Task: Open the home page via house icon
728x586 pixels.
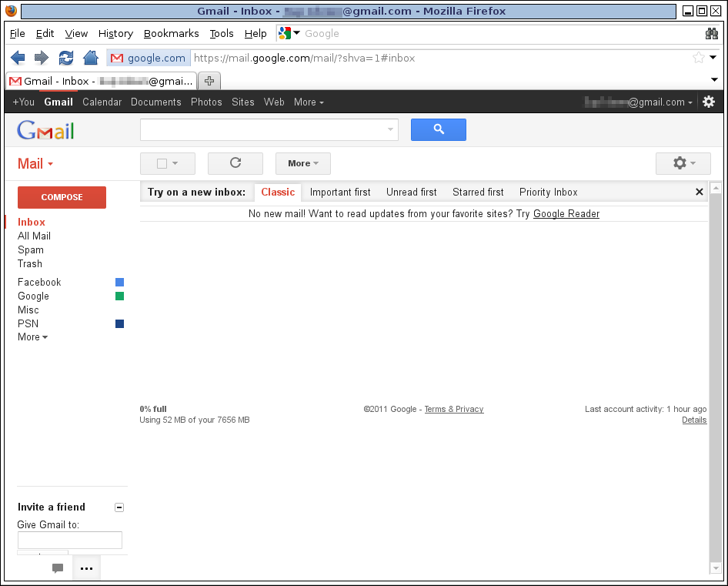Action: click(91, 58)
